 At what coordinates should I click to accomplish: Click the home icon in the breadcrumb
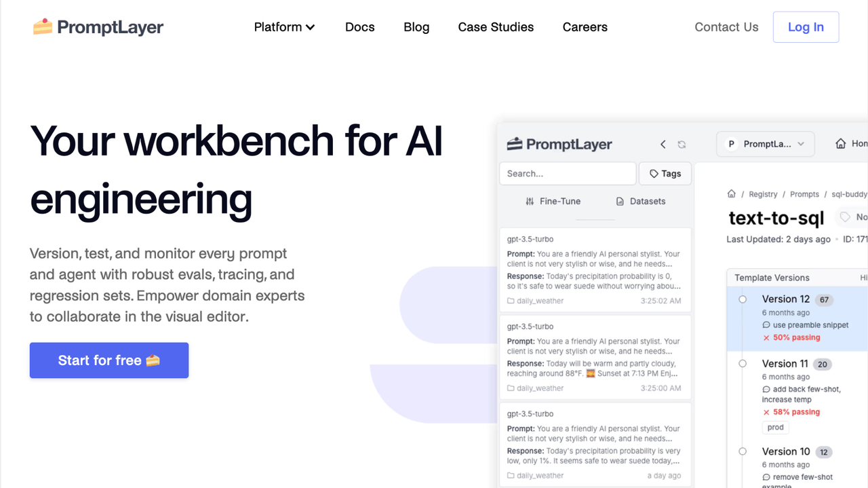click(x=732, y=193)
